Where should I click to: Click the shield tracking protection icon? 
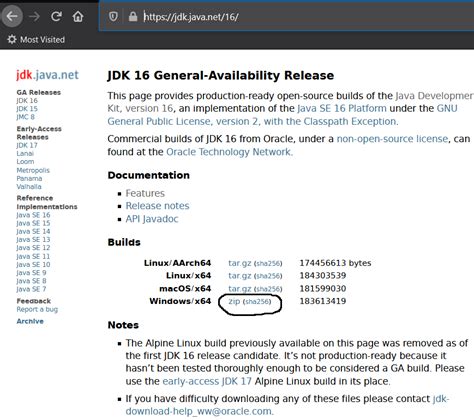pos(113,16)
